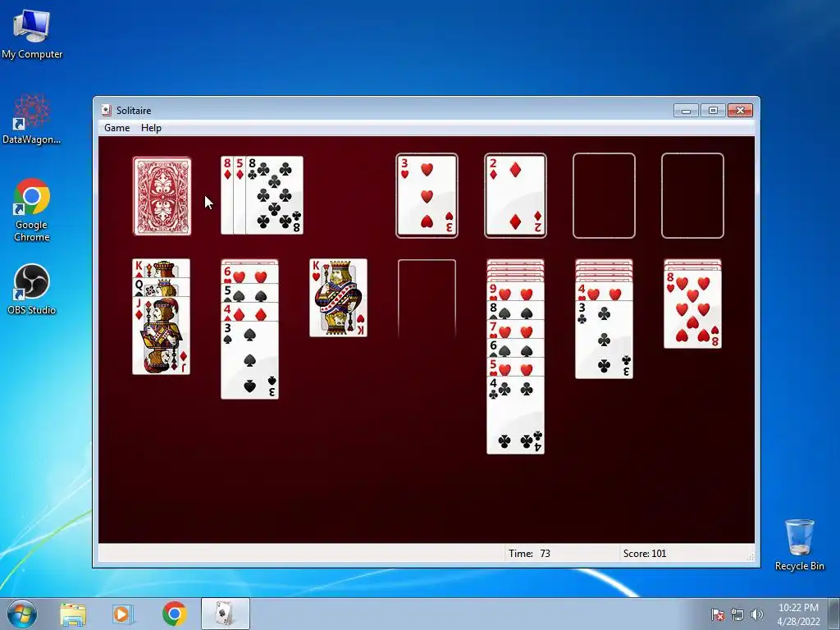Select the Jack of diamonds card

[x=162, y=336]
